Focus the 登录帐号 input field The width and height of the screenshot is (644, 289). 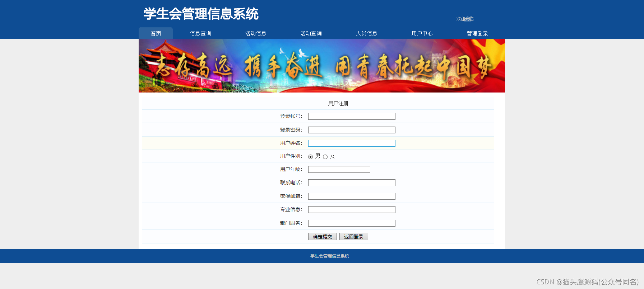tap(352, 116)
